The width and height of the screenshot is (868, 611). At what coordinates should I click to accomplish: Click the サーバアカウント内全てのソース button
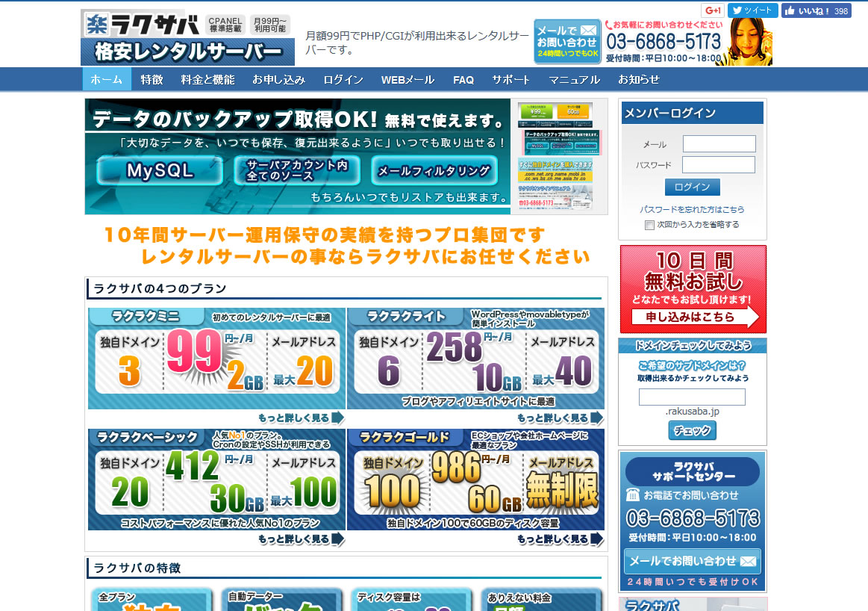click(297, 170)
